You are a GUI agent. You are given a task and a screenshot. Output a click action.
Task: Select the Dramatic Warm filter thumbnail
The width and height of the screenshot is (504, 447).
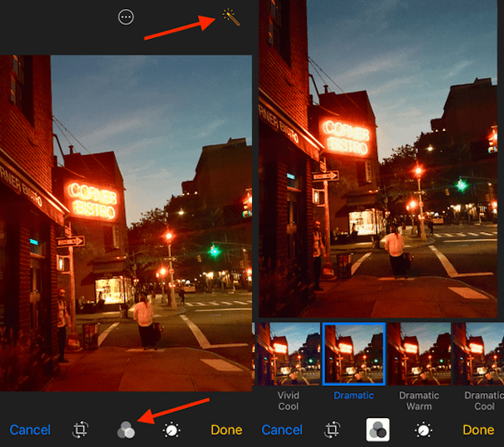click(419, 354)
